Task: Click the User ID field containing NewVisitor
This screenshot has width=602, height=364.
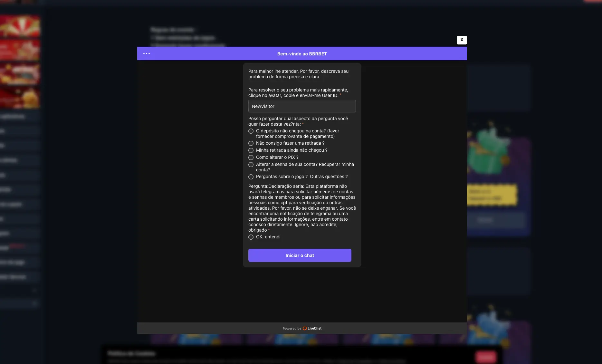Action: 302,106
